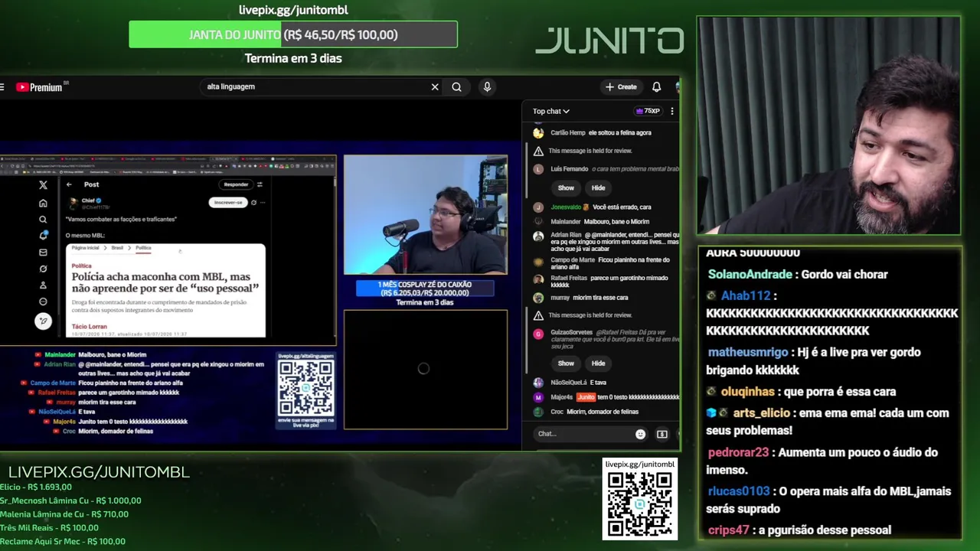Click the round compose post button on X
This screenshot has height=551, width=980.
(43, 321)
